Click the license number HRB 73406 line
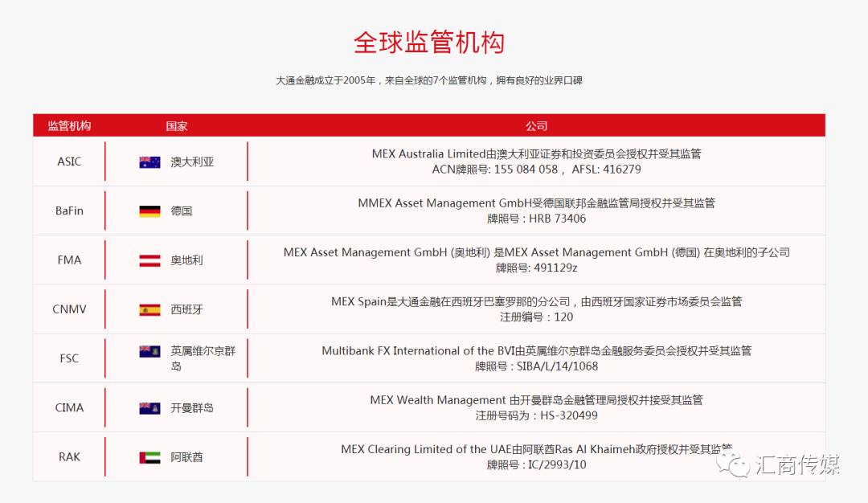Viewport: 868px width, 503px height. pos(536,219)
